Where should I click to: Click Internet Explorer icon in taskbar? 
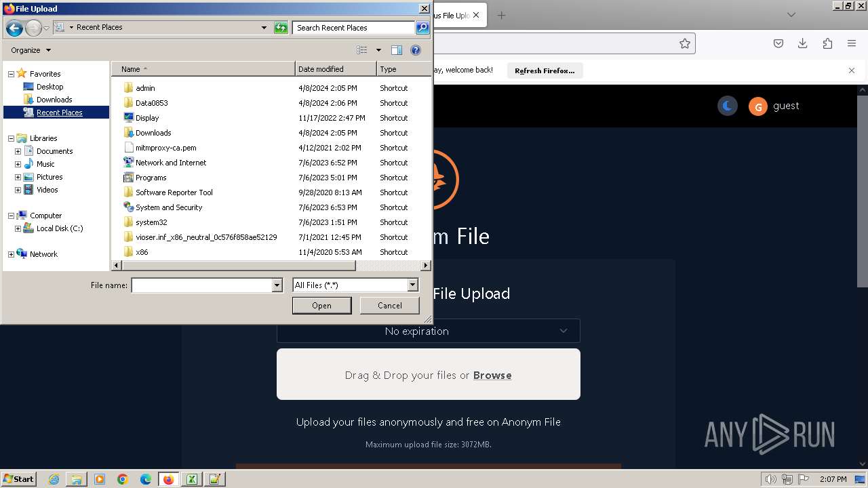(x=54, y=479)
